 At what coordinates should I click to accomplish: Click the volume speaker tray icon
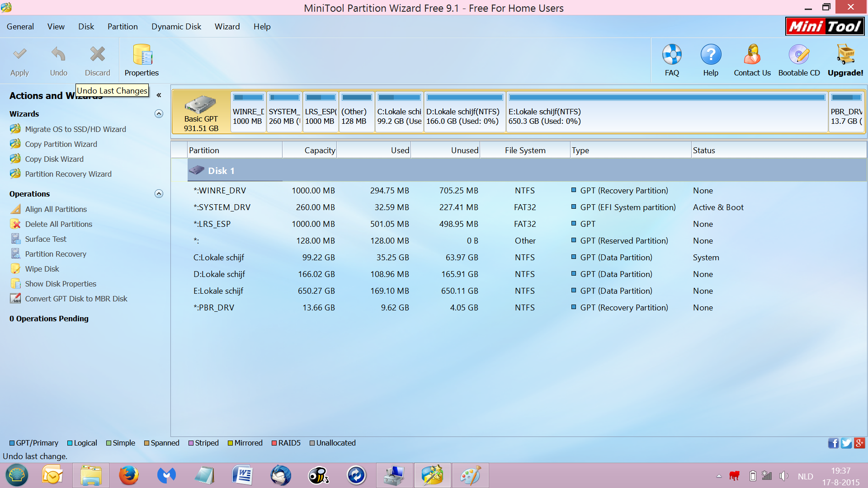[783, 476]
